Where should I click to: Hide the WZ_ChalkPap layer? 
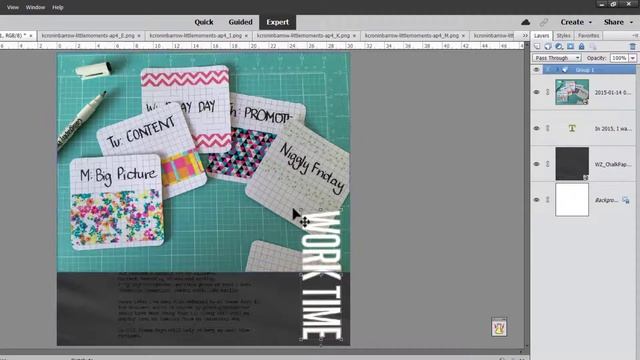point(536,164)
